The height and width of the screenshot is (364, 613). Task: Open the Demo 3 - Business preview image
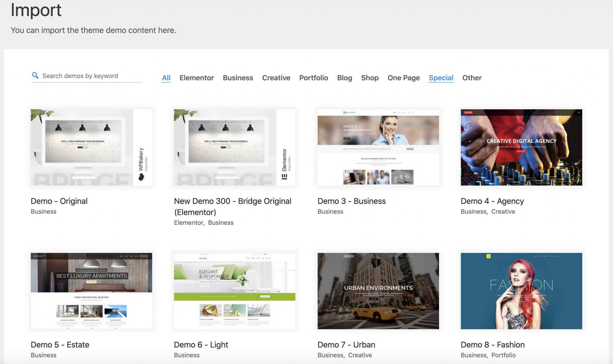coord(378,147)
